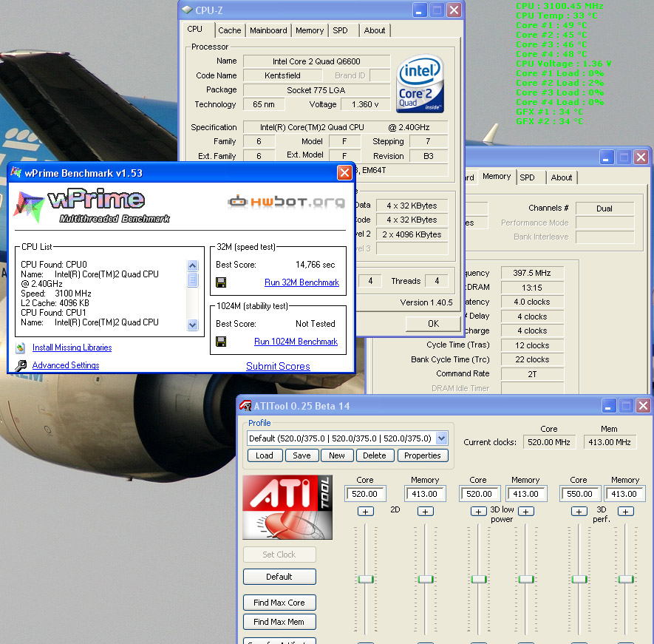The height and width of the screenshot is (644, 654).
Task: Click DRAM frequency value 397.5 MHz
Action: pos(532,273)
